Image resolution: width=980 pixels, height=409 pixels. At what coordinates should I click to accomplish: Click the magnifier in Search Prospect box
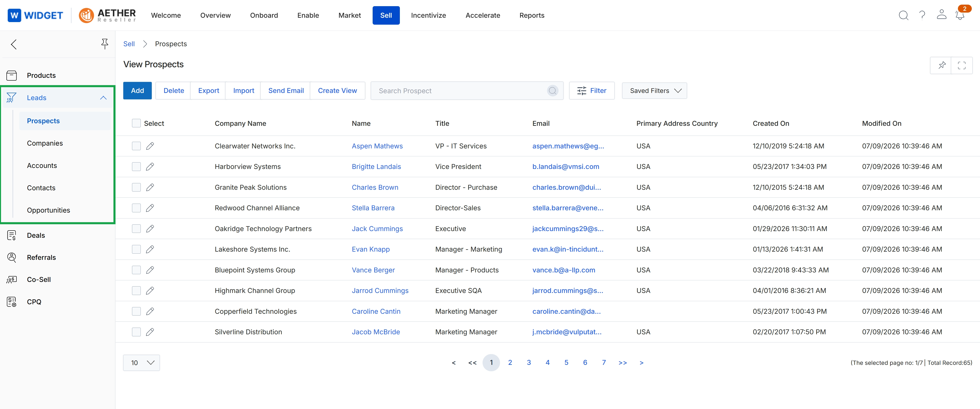[x=552, y=91]
